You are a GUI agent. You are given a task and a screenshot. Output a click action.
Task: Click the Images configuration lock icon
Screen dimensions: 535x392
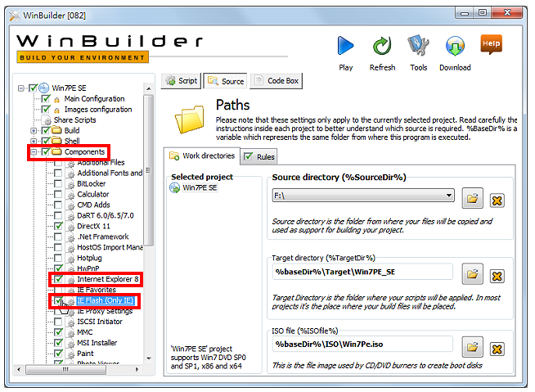(x=57, y=110)
